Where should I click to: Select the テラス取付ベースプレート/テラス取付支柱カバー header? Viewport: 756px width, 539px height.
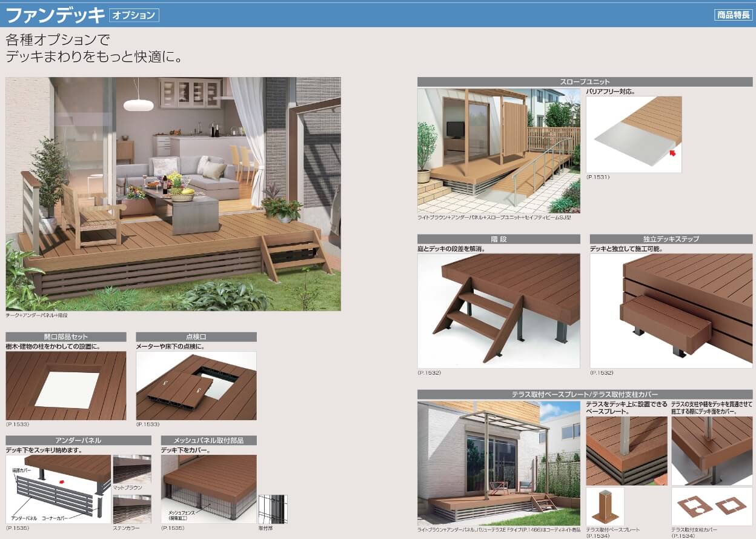click(x=585, y=395)
